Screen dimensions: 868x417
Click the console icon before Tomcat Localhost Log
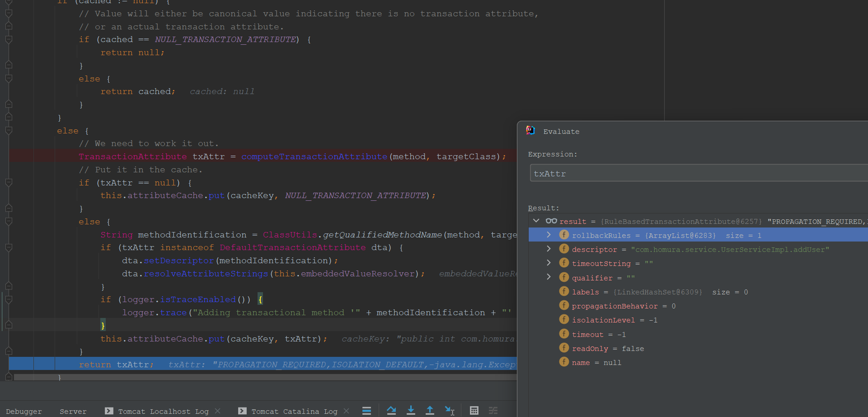109,411
